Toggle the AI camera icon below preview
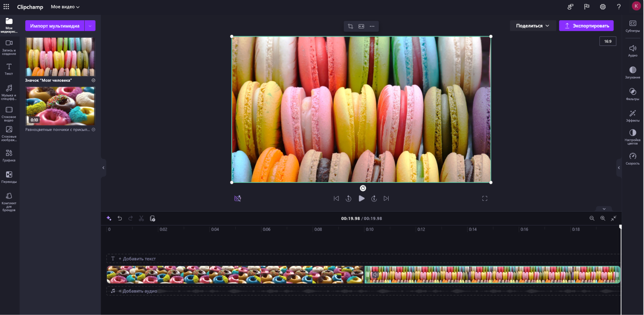This screenshot has height=315, width=644. [237, 199]
